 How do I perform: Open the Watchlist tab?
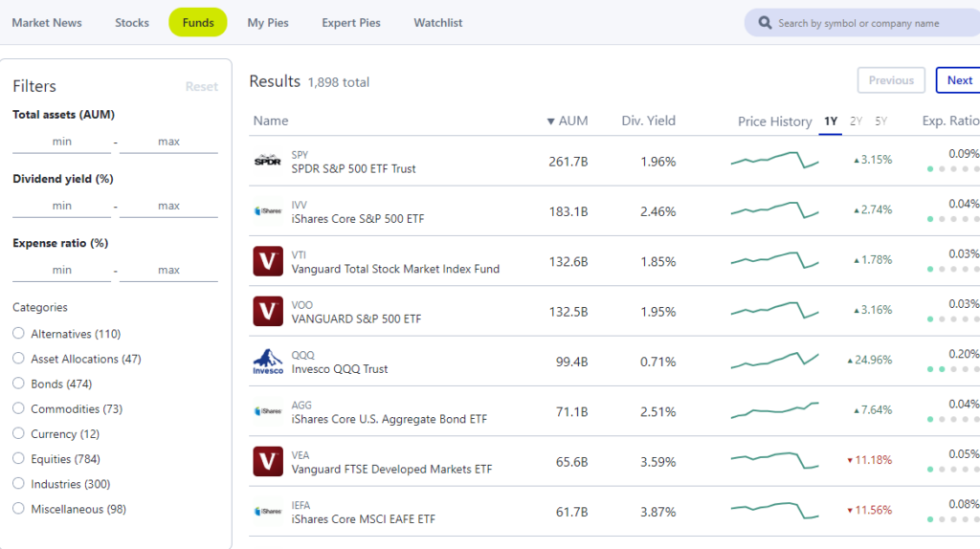(438, 23)
